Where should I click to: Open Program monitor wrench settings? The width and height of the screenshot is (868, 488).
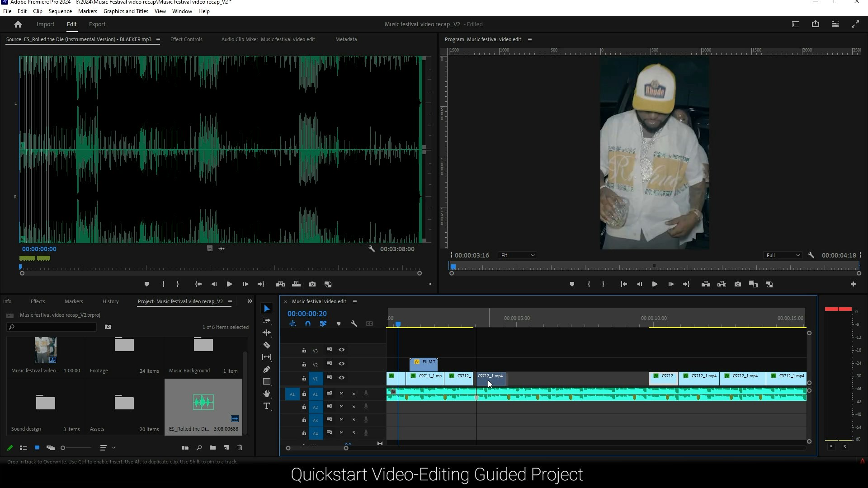[x=811, y=255]
